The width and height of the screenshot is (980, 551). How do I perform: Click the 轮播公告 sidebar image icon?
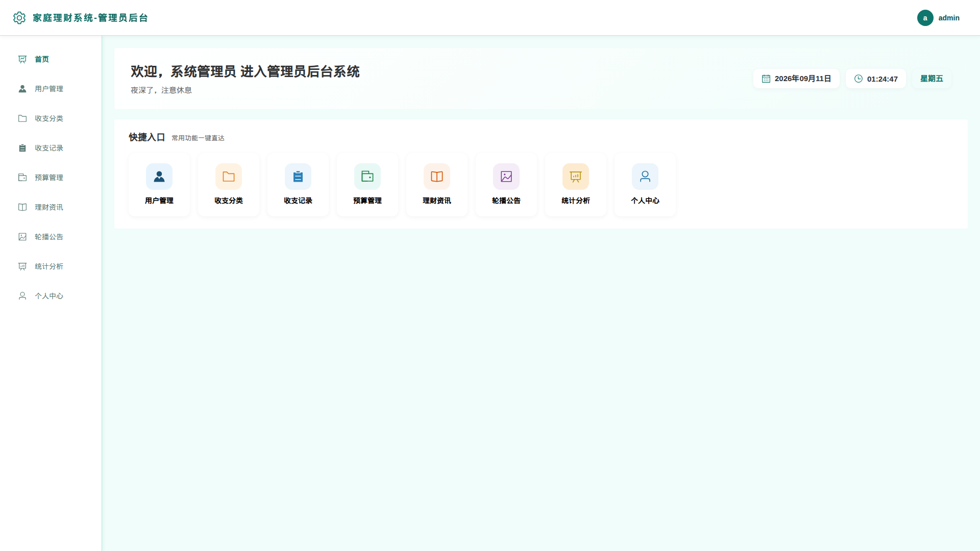22,237
